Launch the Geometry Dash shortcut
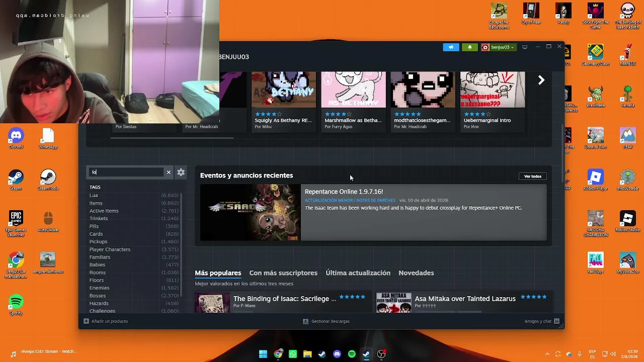Screen dimensions: 644x362 pos(596,55)
